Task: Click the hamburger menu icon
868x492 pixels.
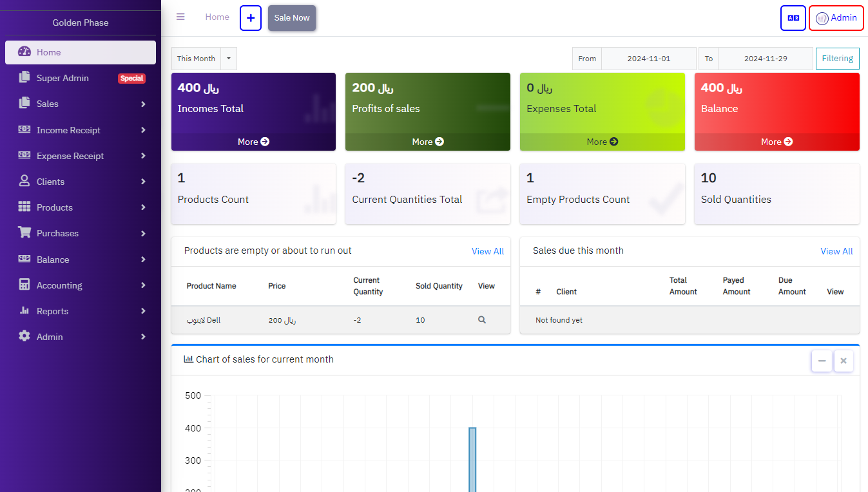Action: click(x=180, y=17)
